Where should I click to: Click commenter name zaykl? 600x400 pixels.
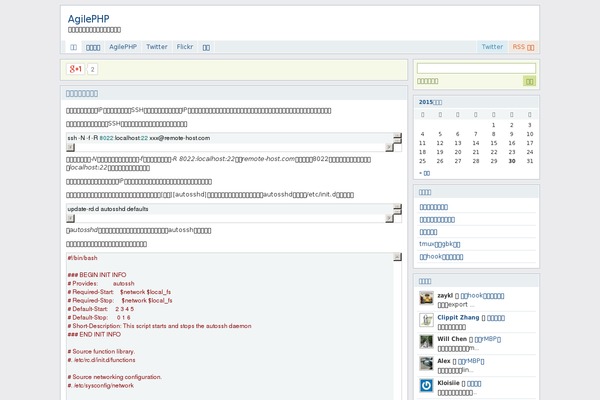(x=445, y=296)
